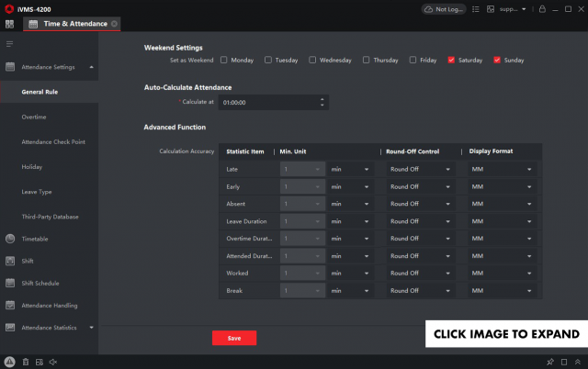Viewport: 588px width, 369px height.
Task: Check the Tuesday weekend checkbox
Action: pos(268,60)
